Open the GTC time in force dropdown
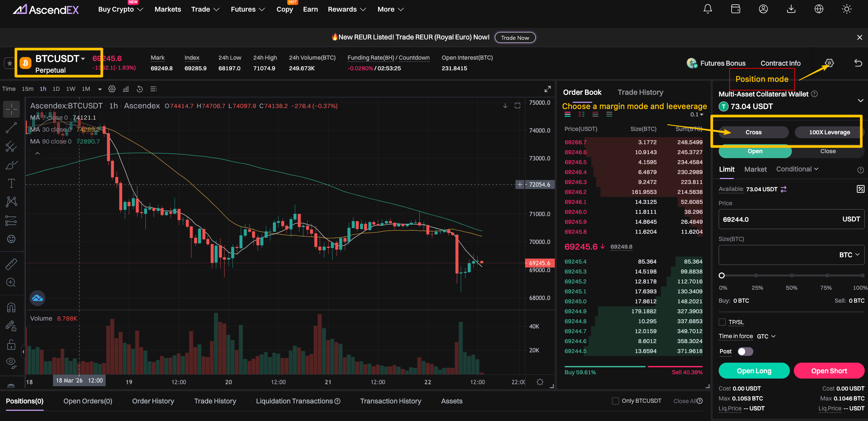 (766, 336)
